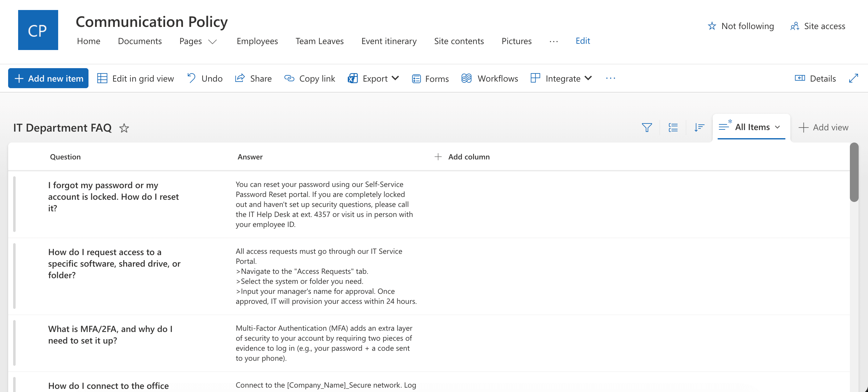Click the plus icon beside Add column
868x392 pixels.
[438, 157]
